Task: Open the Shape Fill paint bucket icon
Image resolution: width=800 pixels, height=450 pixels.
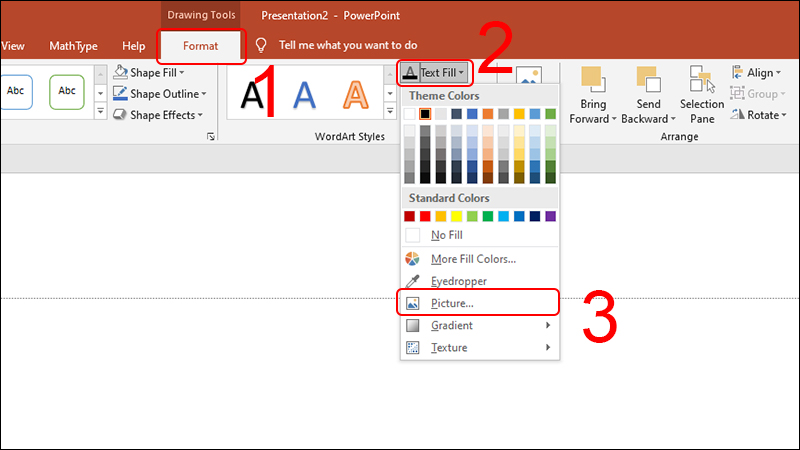Action: point(120,72)
